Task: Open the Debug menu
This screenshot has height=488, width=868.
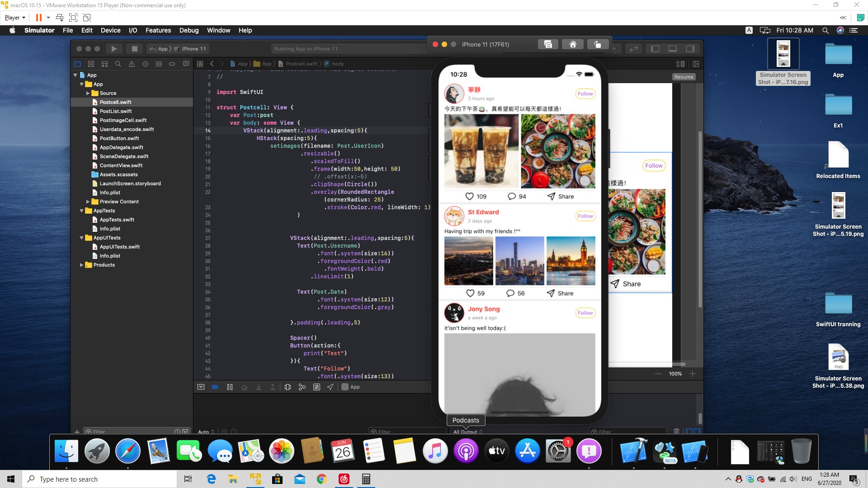Action: (x=189, y=30)
